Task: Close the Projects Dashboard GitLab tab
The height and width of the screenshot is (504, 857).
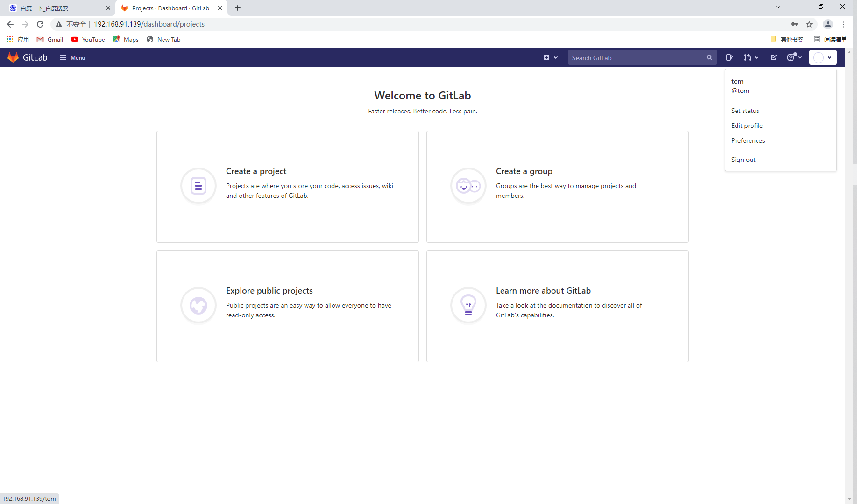Action: [220, 8]
